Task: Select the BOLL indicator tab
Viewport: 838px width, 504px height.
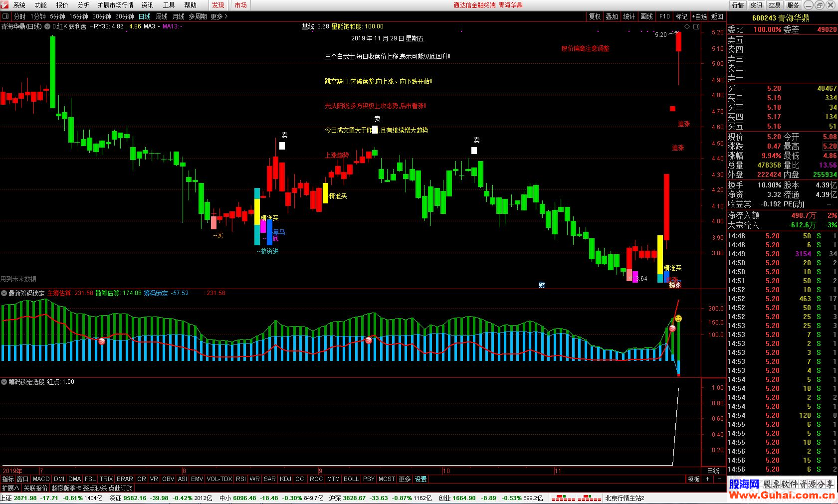Action: coord(351,479)
